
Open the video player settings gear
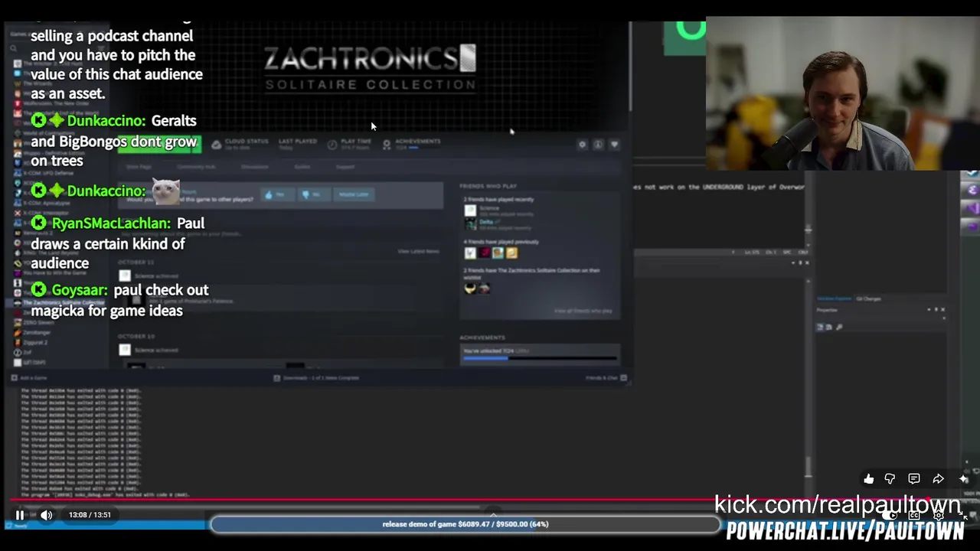(939, 516)
